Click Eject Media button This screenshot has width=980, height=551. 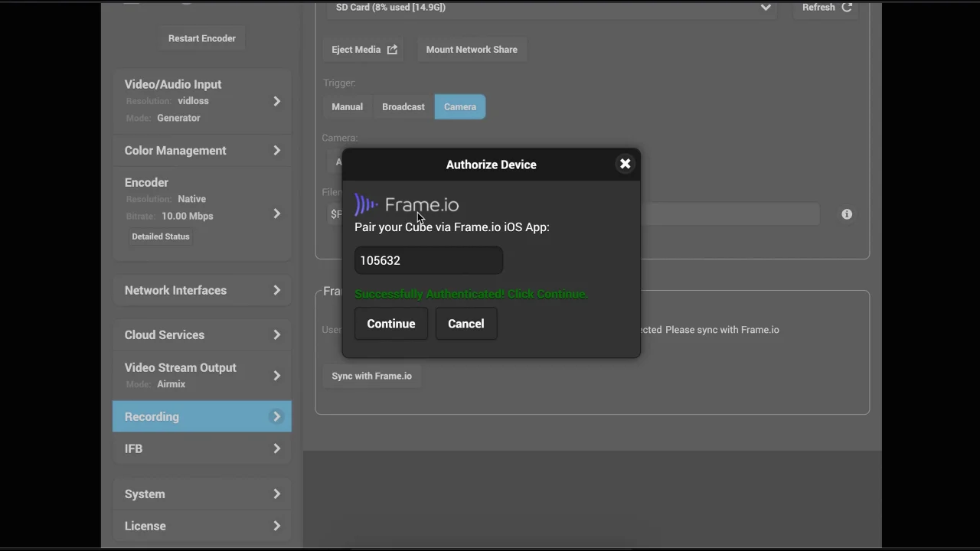pyautogui.click(x=364, y=50)
